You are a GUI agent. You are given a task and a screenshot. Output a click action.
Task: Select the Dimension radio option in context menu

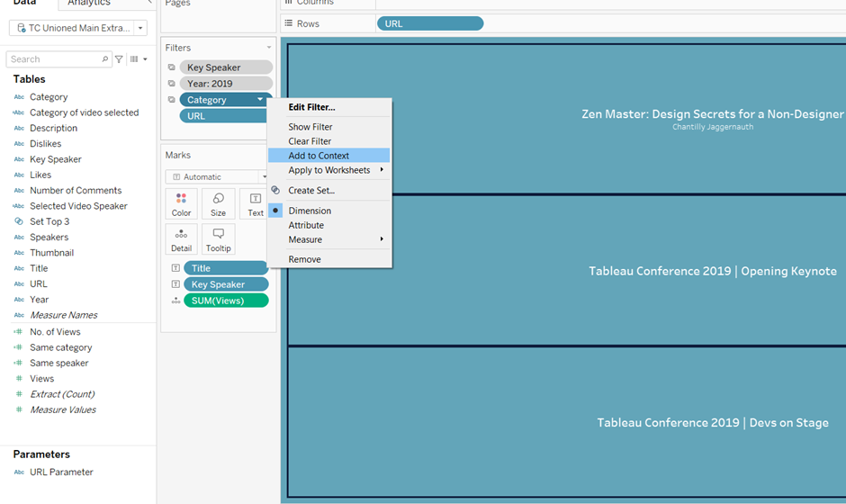point(310,211)
